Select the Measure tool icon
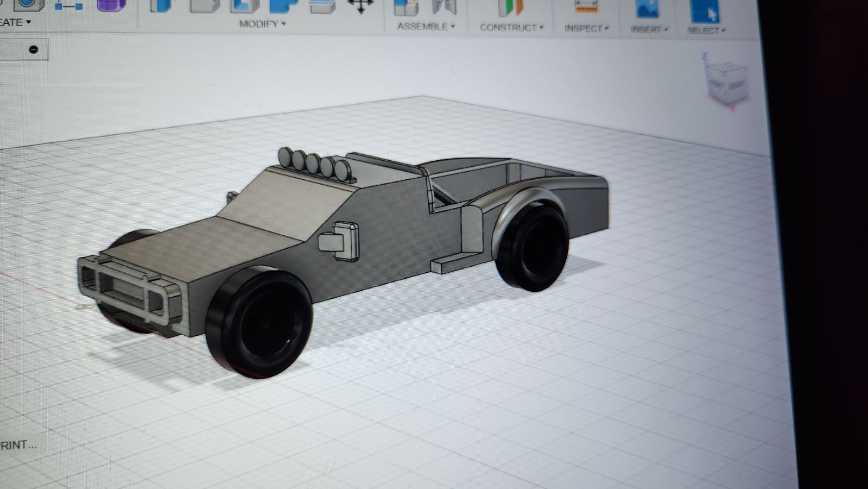 click(x=586, y=8)
